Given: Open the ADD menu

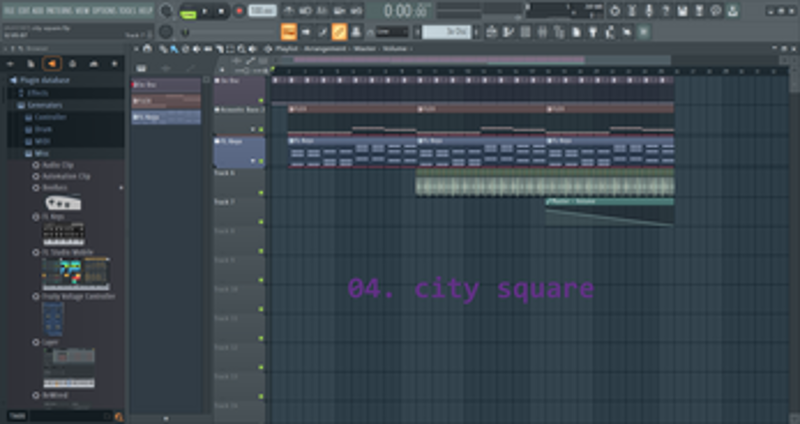Looking at the screenshot, I should point(38,10).
